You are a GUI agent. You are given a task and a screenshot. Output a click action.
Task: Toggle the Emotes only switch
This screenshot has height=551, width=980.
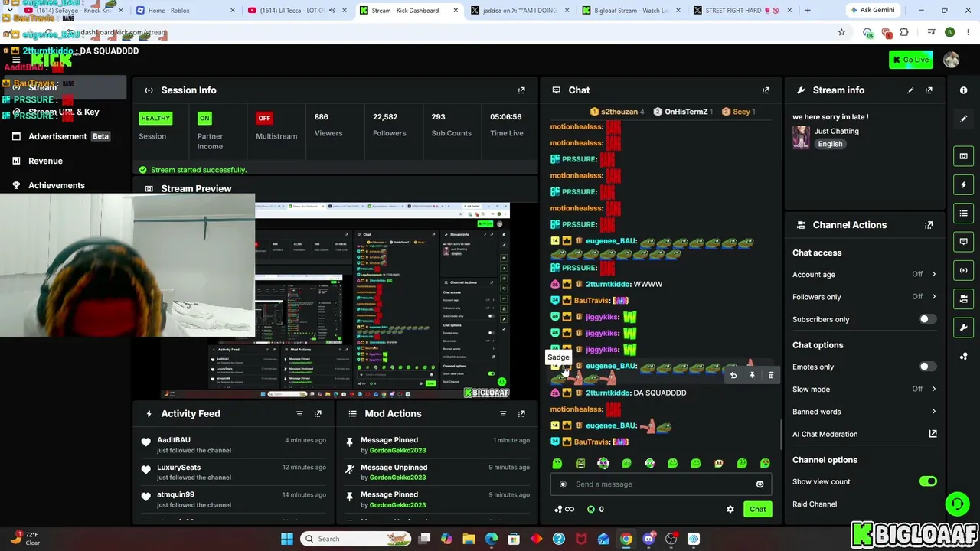tap(926, 367)
